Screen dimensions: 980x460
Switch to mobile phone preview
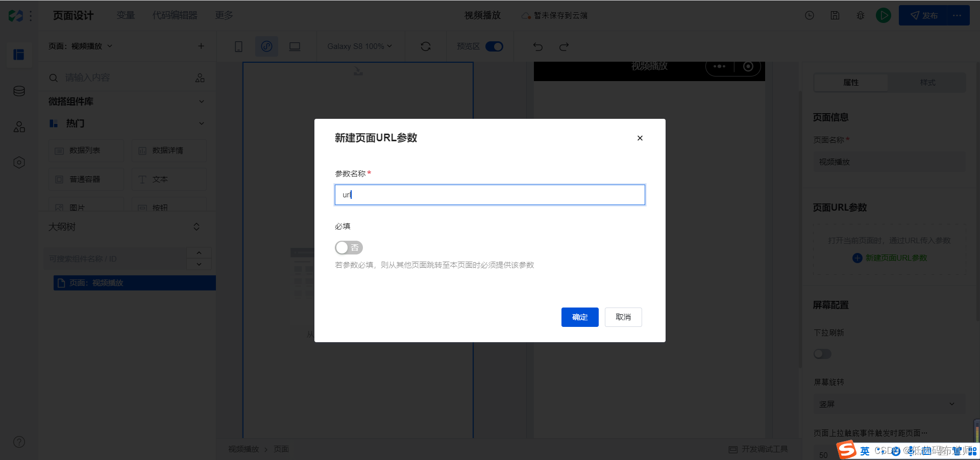click(x=238, y=46)
